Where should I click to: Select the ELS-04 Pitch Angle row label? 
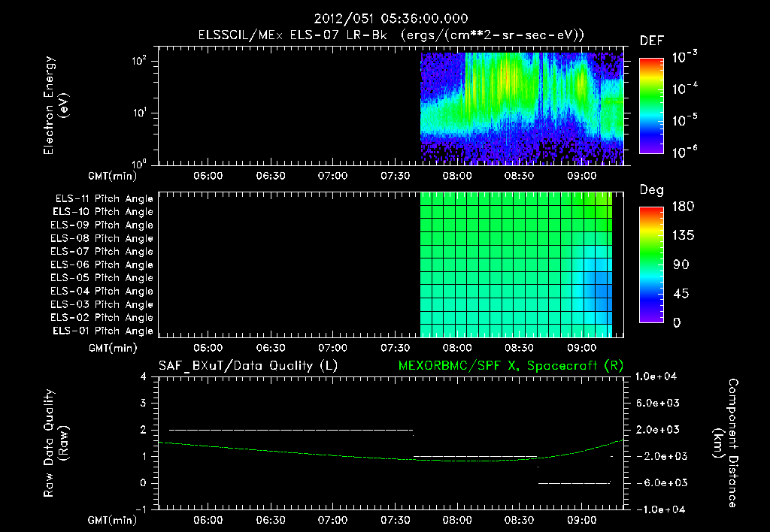coord(102,291)
